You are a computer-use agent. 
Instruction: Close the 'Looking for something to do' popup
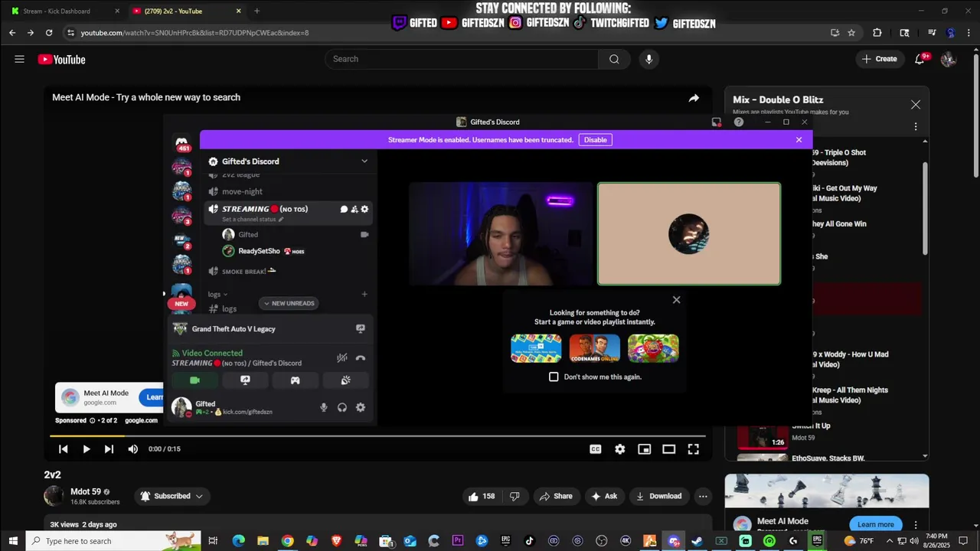coord(676,300)
